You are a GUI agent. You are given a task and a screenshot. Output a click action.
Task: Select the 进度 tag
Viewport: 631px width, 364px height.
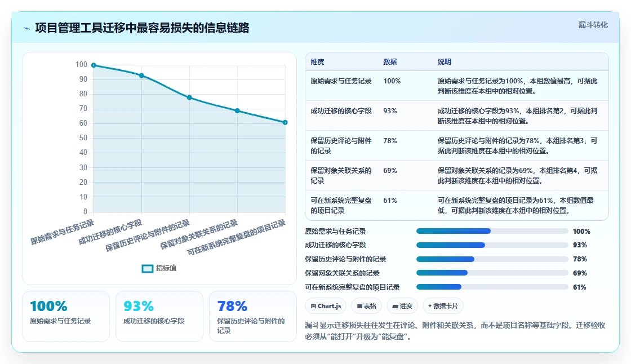(x=402, y=306)
